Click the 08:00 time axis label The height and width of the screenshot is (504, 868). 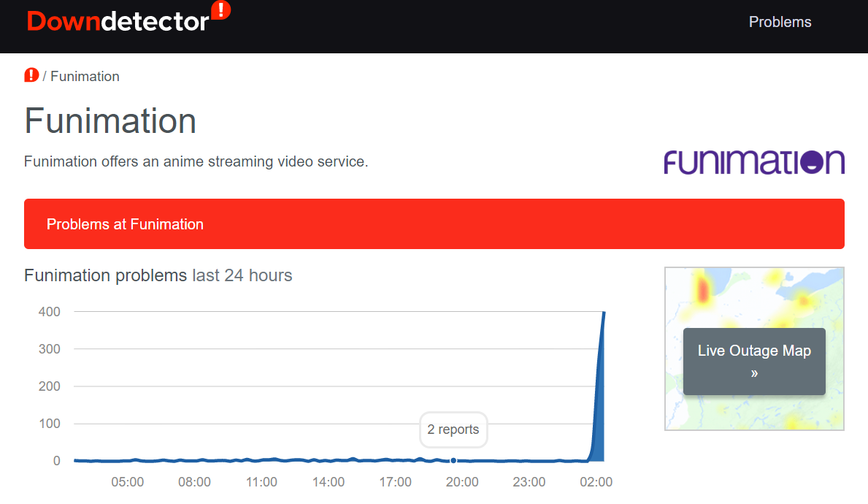(194, 482)
